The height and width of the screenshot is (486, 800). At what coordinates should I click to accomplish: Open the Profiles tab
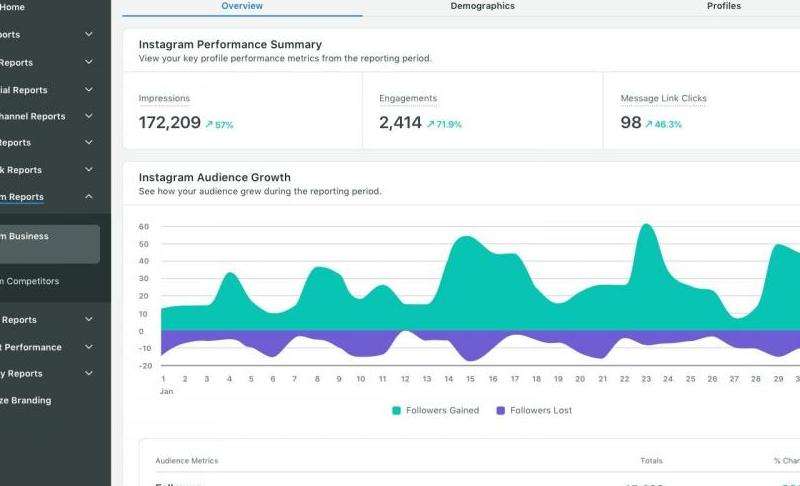723,6
